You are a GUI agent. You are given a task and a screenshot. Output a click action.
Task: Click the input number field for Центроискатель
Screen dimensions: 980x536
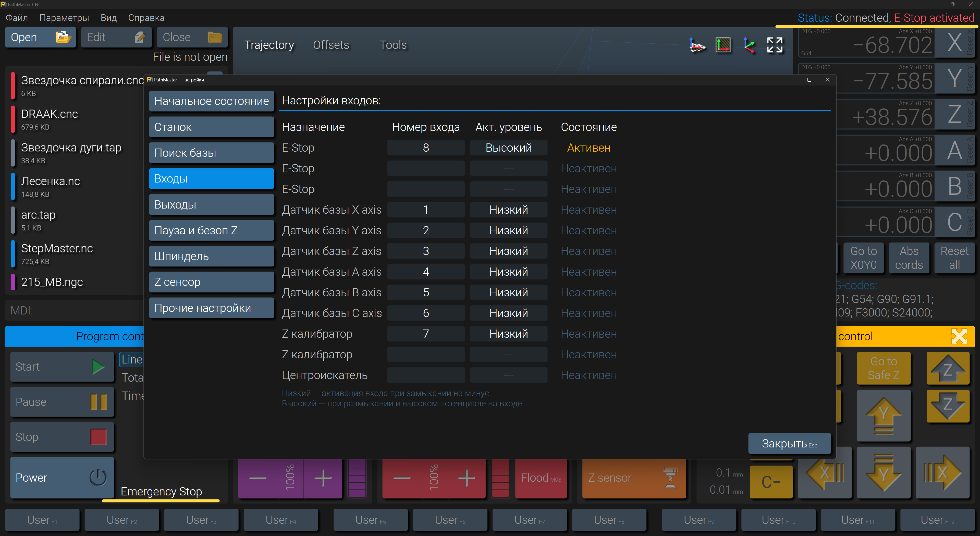426,375
